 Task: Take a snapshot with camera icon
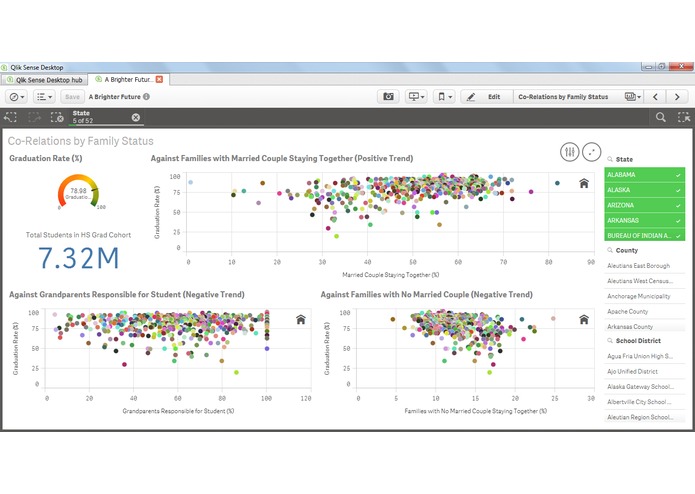[388, 97]
